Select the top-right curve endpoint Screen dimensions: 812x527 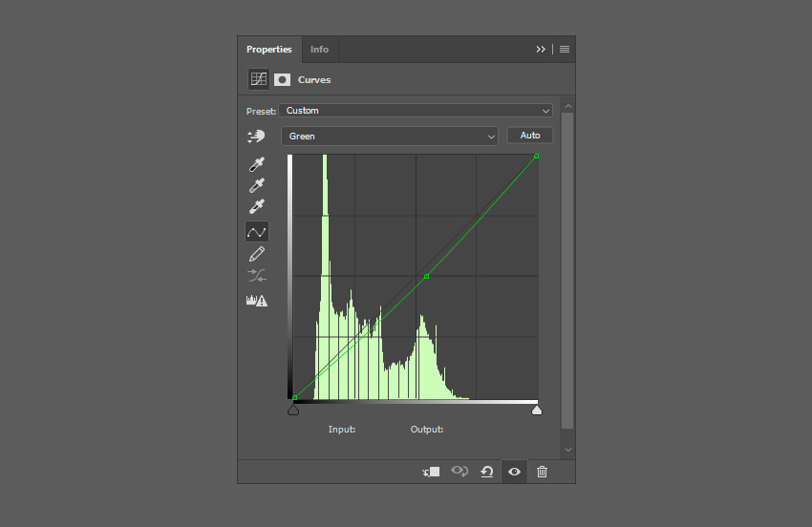537,156
